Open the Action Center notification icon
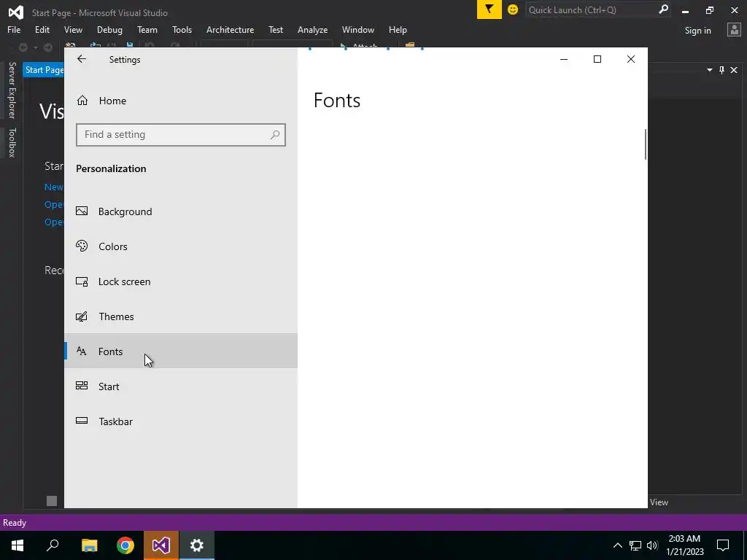 click(723, 545)
